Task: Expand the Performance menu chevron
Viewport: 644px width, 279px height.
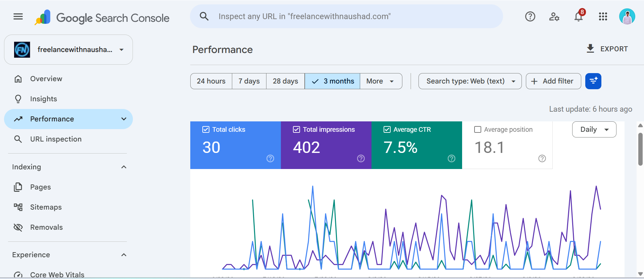Action: tap(124, 119)
